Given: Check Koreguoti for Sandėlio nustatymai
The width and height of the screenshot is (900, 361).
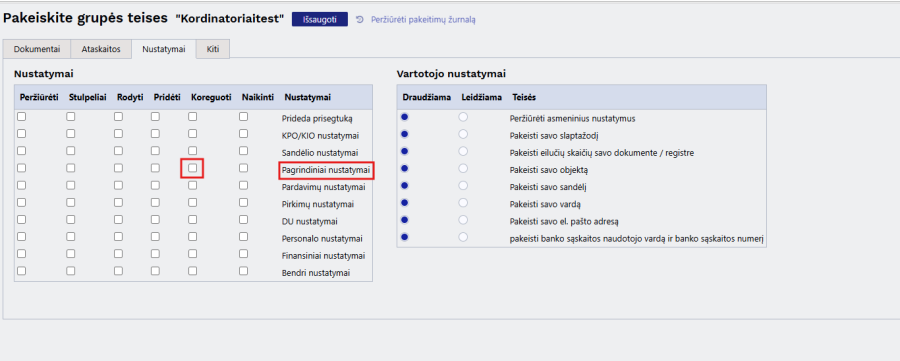Looking at the screenshot, I should click(193, 151).
